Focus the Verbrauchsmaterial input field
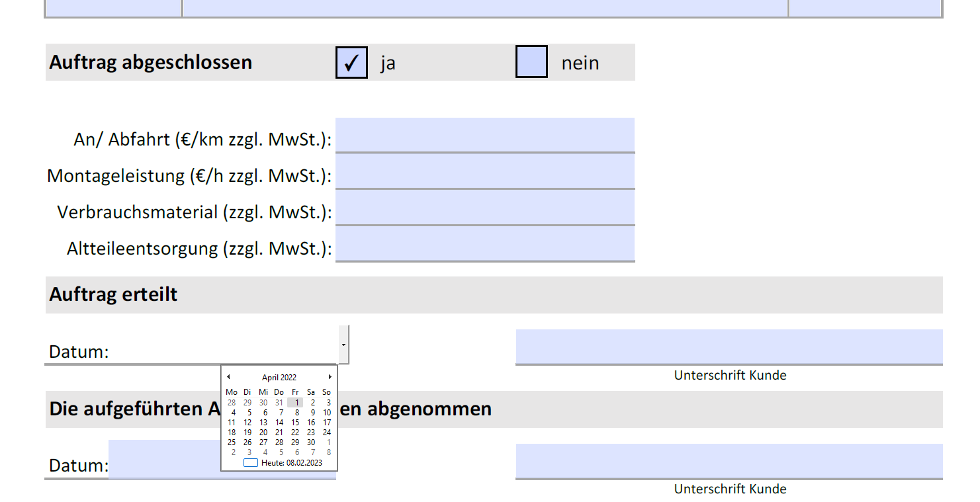 click(x=484, y=208)
